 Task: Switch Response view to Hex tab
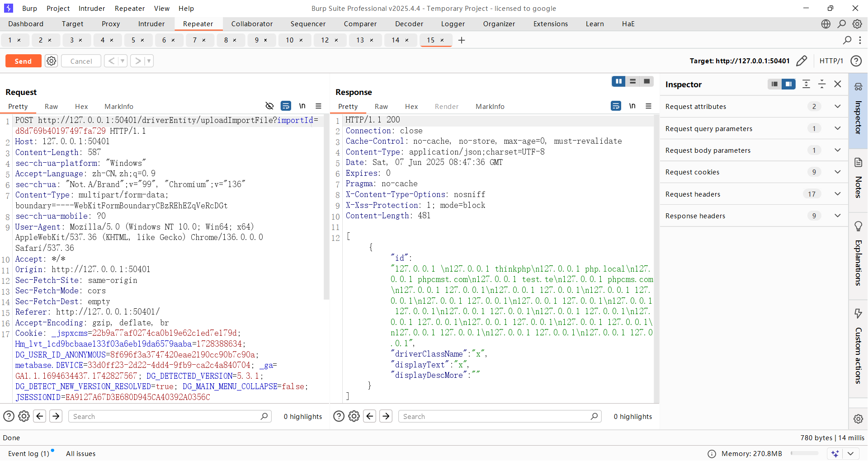coord(411,107)
